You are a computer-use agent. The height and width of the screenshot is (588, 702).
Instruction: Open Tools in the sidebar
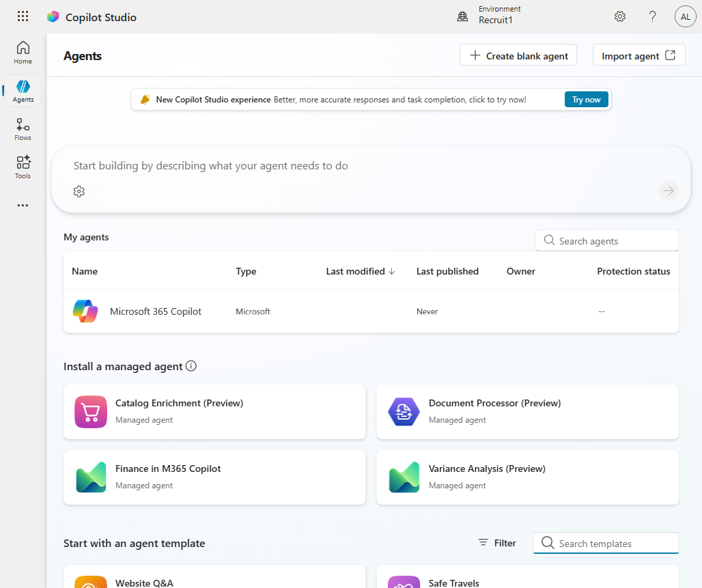pyautogui.click(x=23, y=167)
